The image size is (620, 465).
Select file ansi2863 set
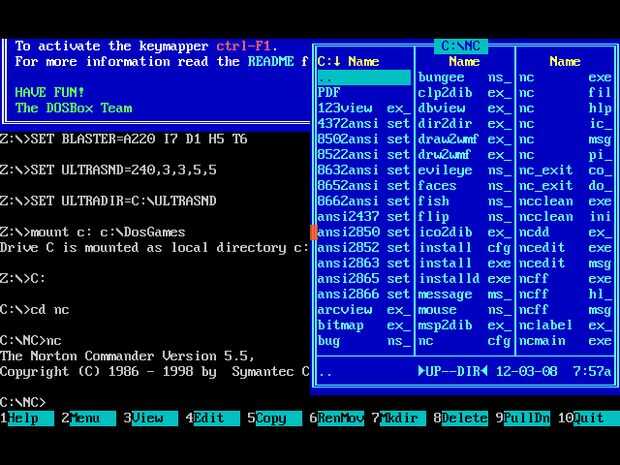(x=364, y=263)
